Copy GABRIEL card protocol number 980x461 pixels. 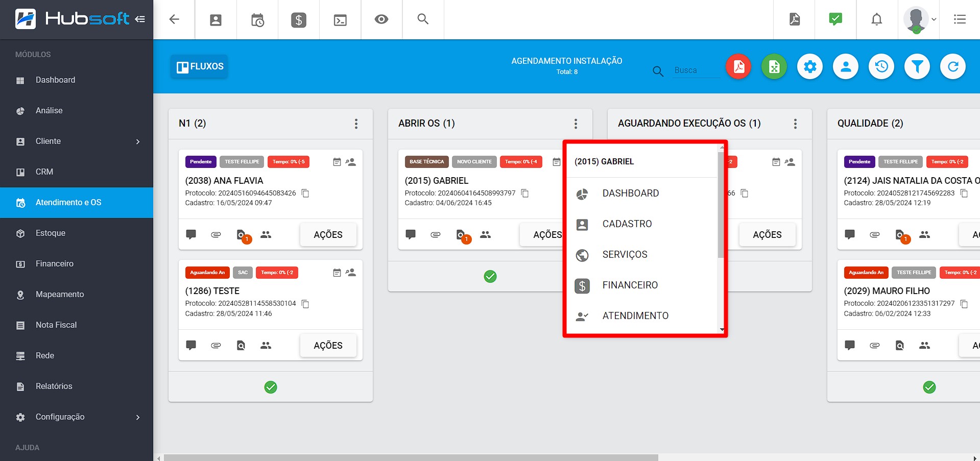(525, 193)
